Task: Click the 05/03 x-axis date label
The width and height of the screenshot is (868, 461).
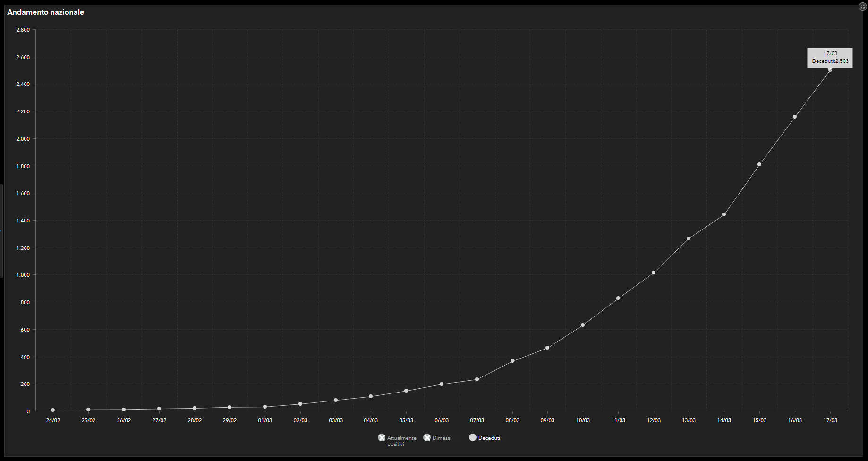Action: tap(406, 420)
